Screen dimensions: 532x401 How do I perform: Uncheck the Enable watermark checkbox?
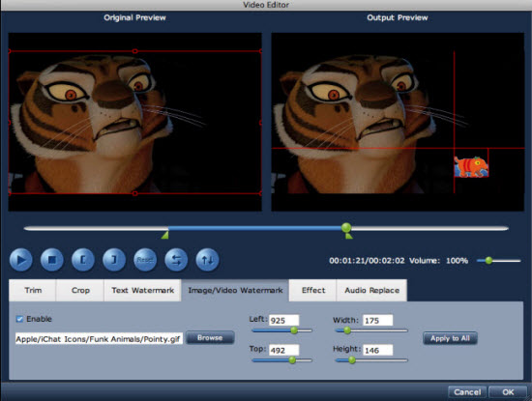point(19,319)
